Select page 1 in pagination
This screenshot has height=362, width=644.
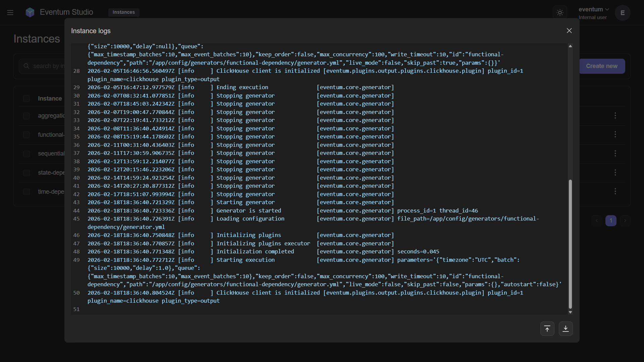pos(611,221)
